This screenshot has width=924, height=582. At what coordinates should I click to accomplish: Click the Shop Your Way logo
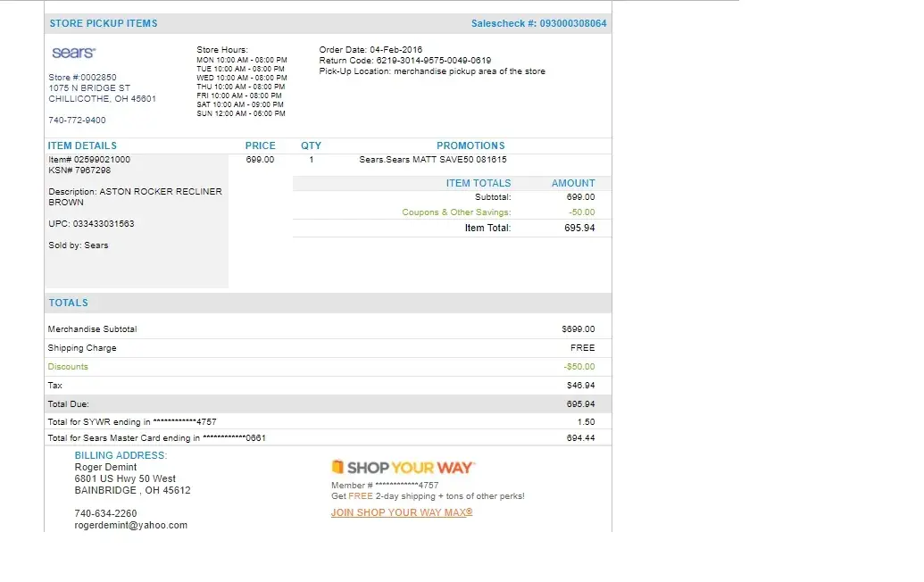(403, 468)
